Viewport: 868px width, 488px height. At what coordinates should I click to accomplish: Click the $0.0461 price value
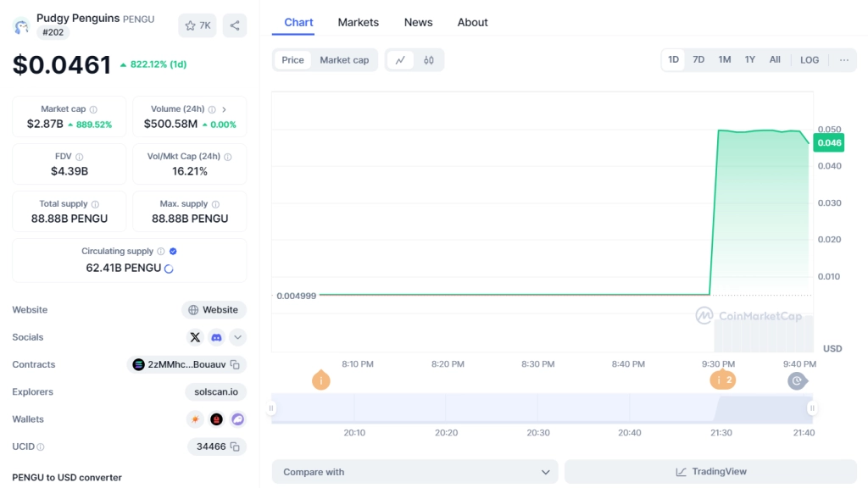click(61, 64)
